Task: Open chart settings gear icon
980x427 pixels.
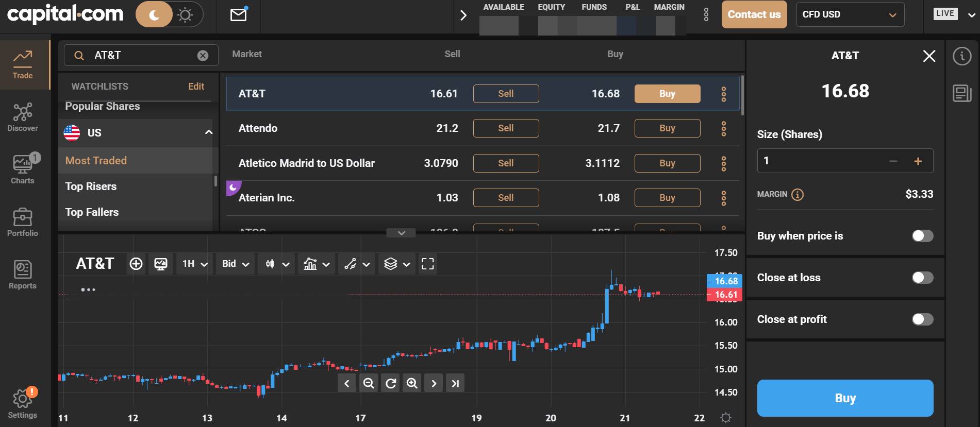Action: pyautogui.click(x=726, y=418)
